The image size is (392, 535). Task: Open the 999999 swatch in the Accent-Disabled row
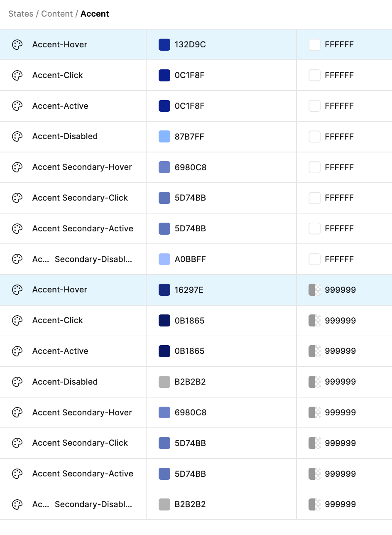(315, 382)
